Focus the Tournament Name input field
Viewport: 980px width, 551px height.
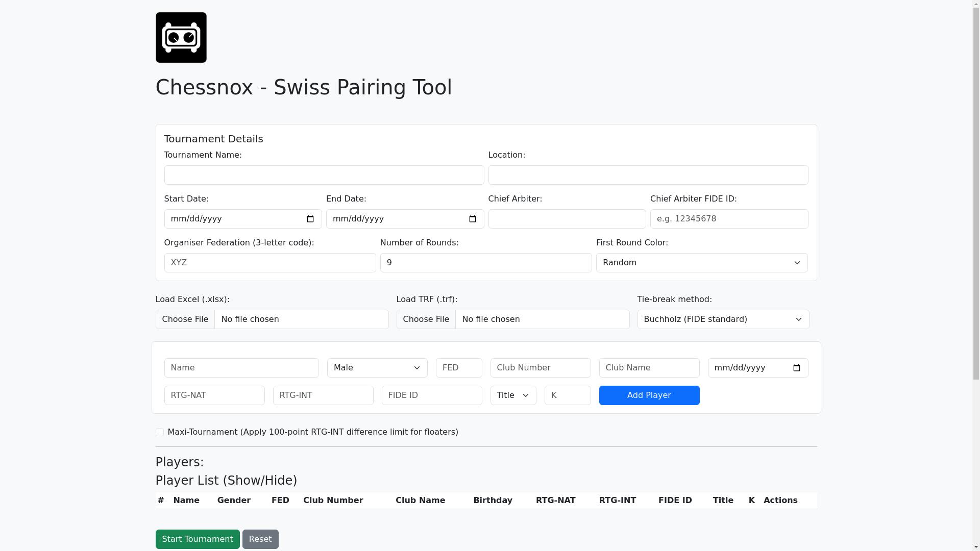coord(324,175)
